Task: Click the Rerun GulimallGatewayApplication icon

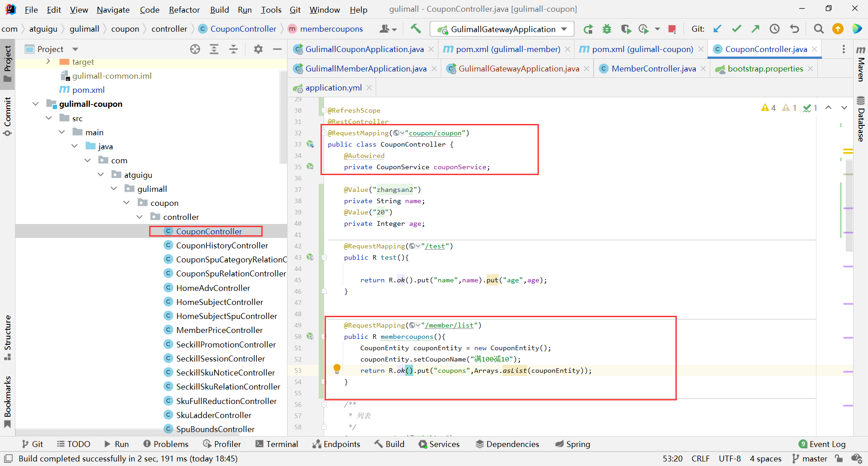Action: [588, 29]
